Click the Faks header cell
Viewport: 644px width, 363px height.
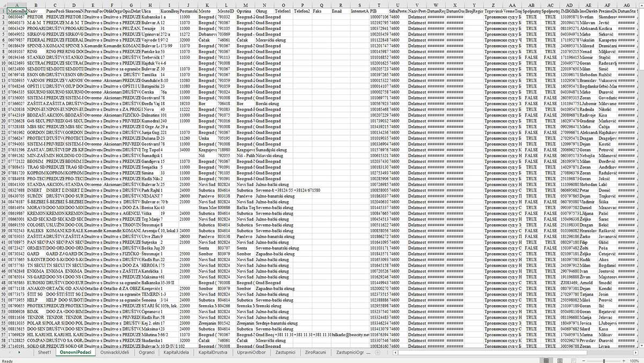coord(321,11)
